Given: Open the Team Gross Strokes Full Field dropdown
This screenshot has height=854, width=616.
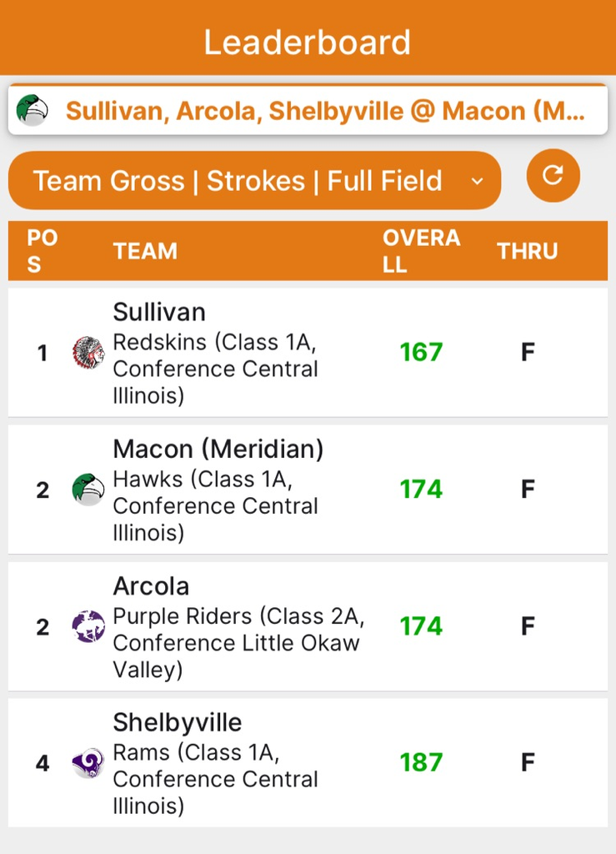Looking at the screenshot, I should pos(255,180).
